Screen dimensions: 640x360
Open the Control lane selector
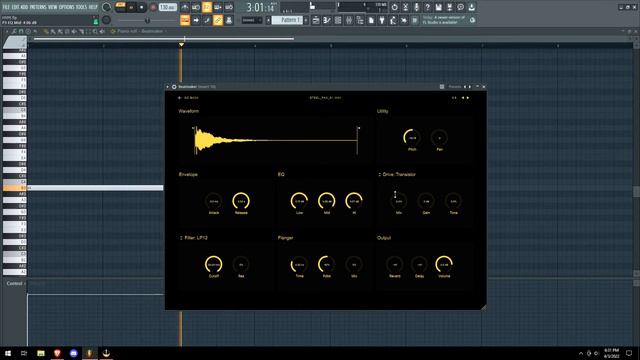tap(15, 283)
